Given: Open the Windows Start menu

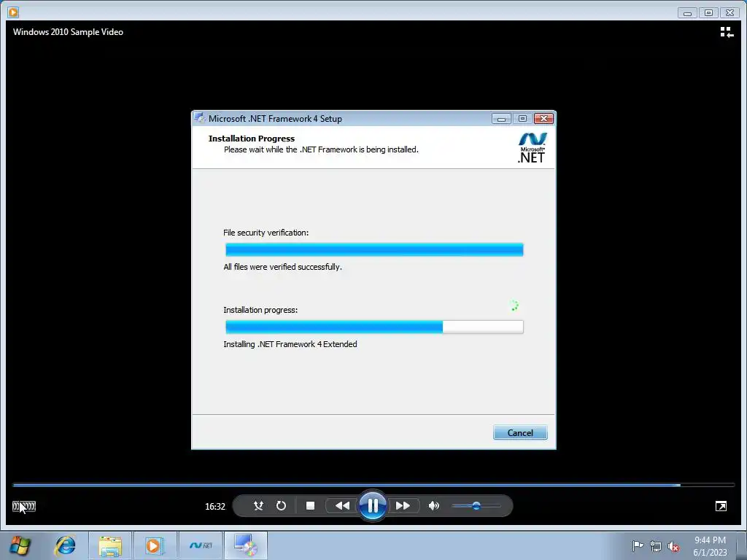Looking at the screenshot, I should 19,545.
